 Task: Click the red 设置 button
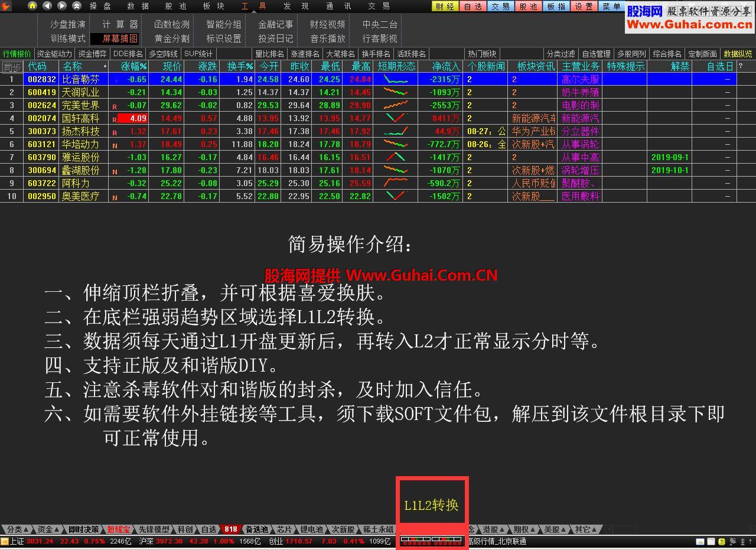584,6
